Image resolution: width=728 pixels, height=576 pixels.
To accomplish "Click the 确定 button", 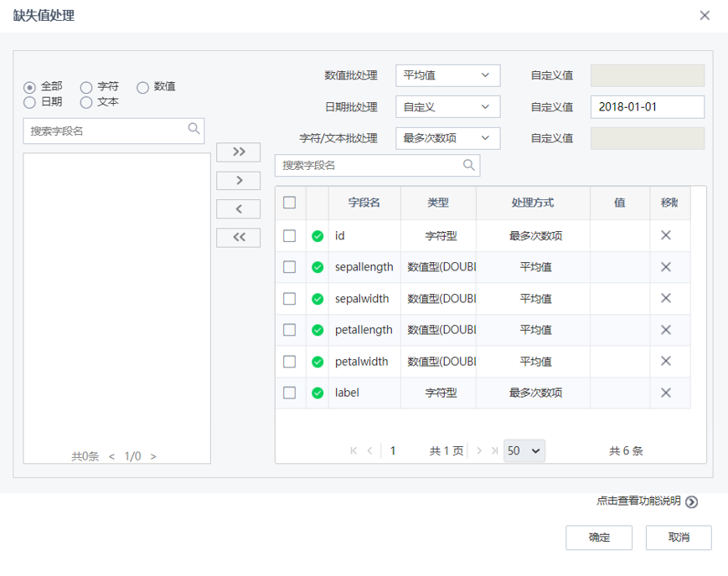I will point(598,537).
